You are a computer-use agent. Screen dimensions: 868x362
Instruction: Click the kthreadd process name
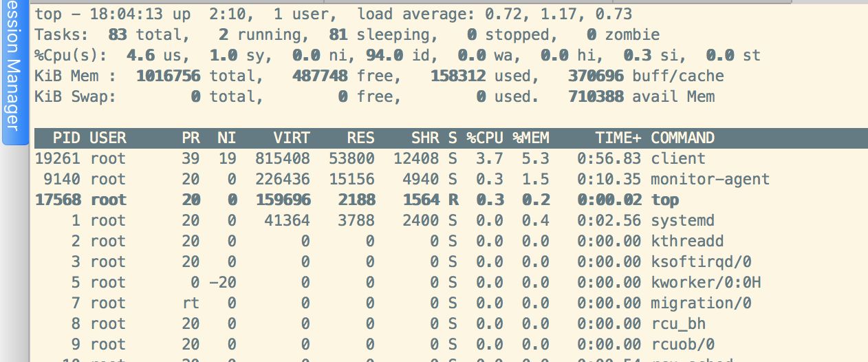click(687, 241)
